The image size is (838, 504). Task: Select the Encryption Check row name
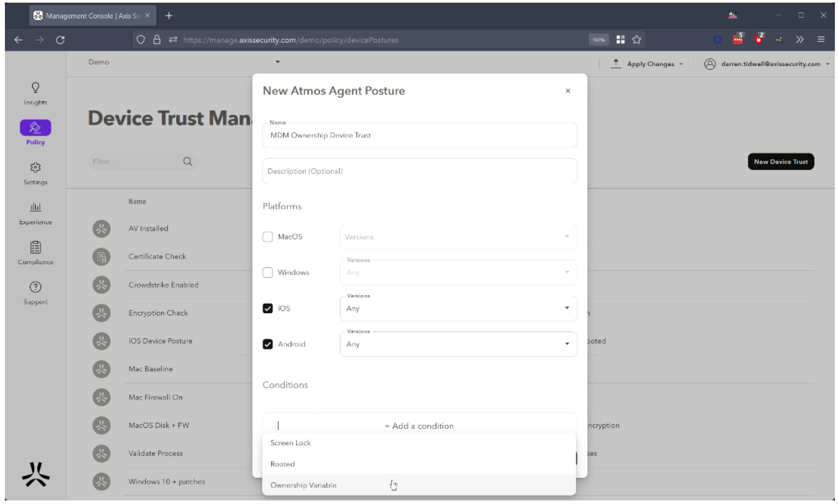click(x=158, y=313)
